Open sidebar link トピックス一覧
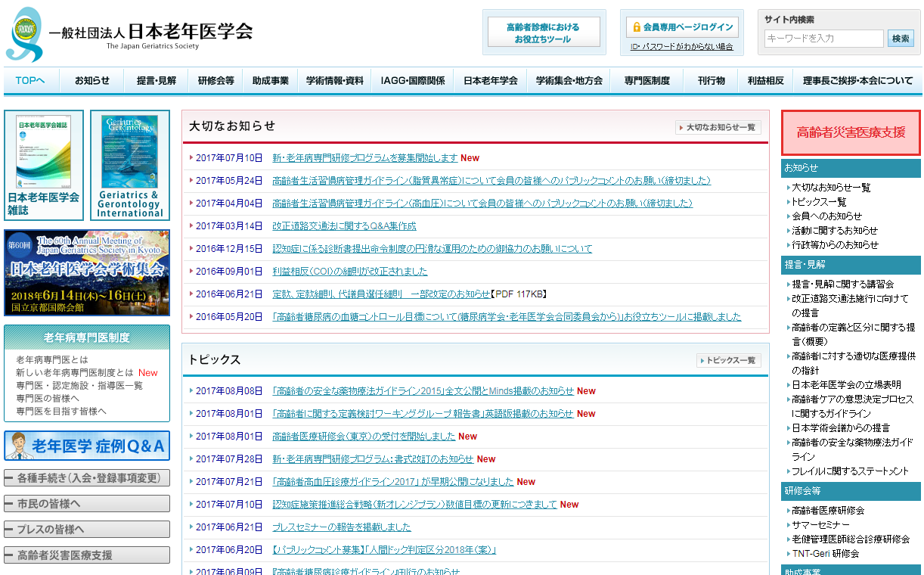The image size is (924, 575). pos(819,201)
